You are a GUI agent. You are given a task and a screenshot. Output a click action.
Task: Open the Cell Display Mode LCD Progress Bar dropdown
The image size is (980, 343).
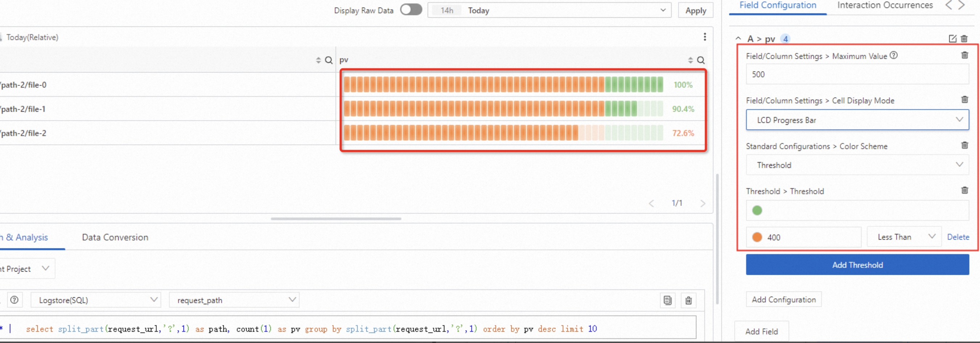click(857, 120)
